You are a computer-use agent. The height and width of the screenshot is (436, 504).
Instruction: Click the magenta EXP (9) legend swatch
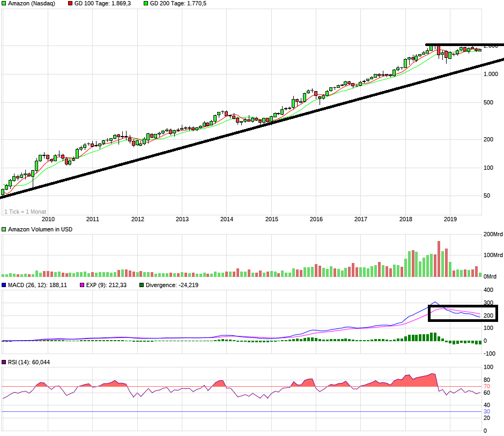[82, 285]
